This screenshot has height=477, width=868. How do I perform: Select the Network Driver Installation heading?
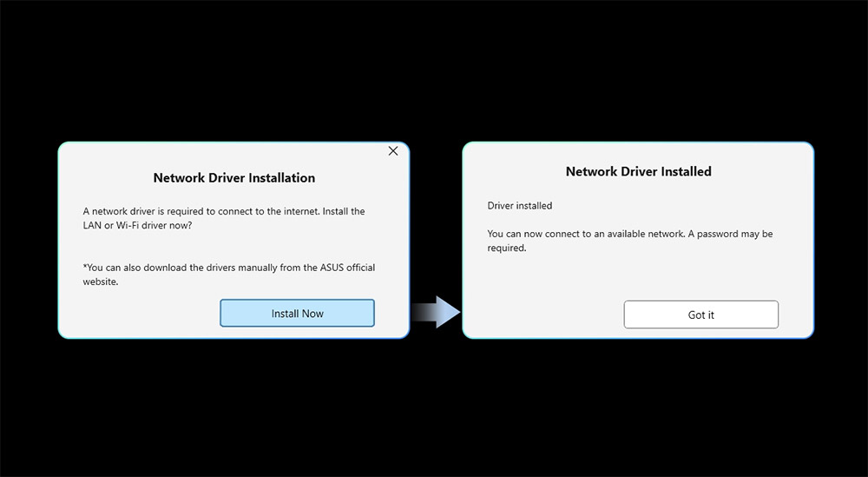pos(233,178)
